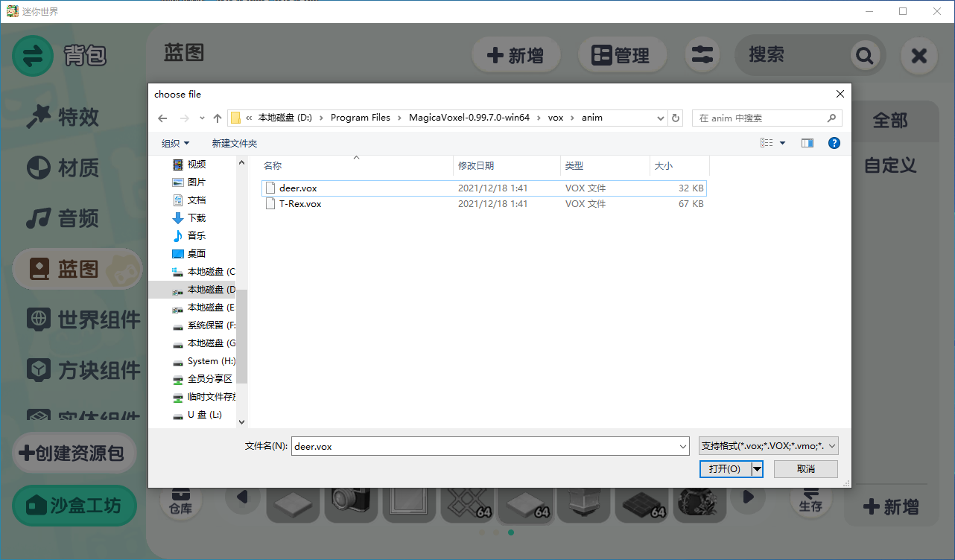Select 全员分享区 network drive in tree
The image size is (955, 560).
203,379
